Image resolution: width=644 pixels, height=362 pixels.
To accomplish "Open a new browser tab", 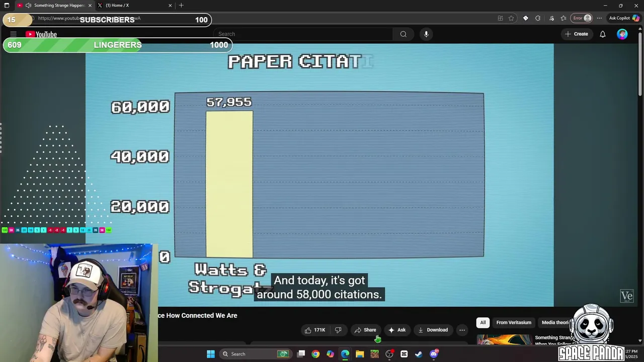I will point(181,6).
